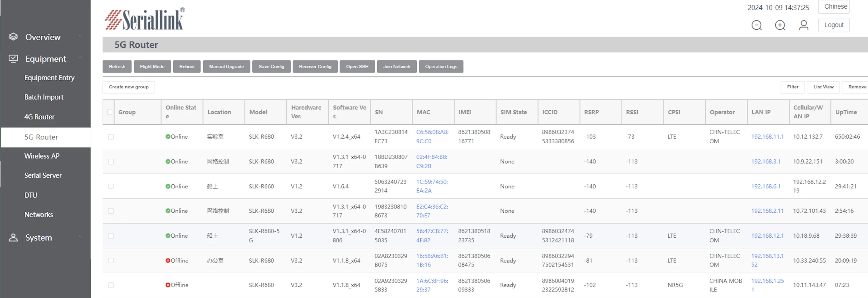
Task: Open LAN IP link 192.168.11.1
Action: pos(767,137)
